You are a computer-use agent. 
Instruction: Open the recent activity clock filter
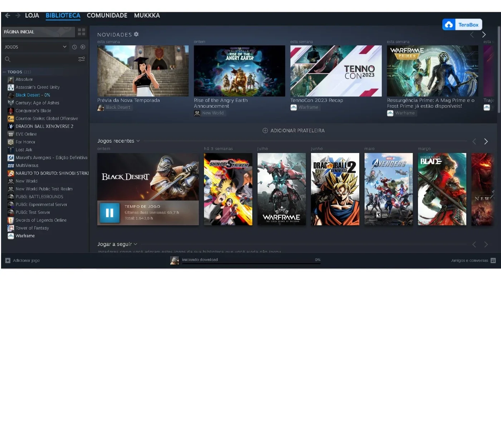[x=74, y=47]
